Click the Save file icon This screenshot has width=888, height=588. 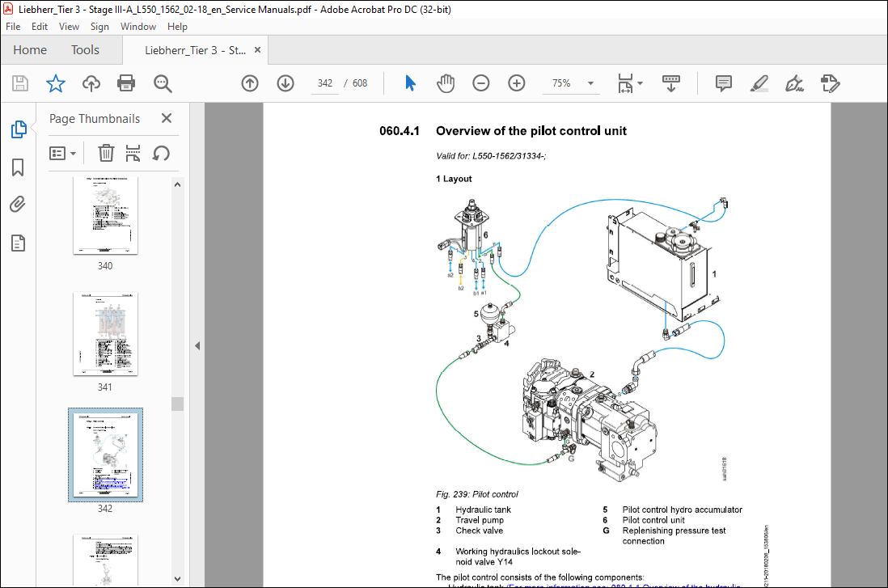click(20, 83)
